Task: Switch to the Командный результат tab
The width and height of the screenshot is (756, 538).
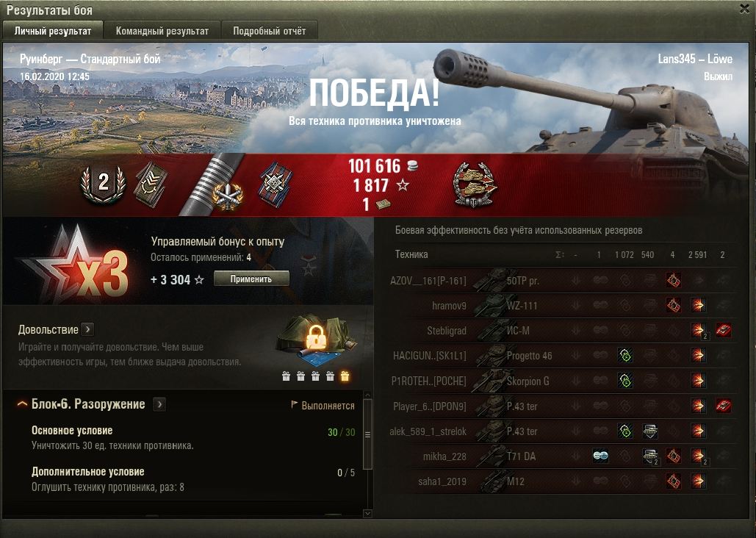Action: point(162,31)
